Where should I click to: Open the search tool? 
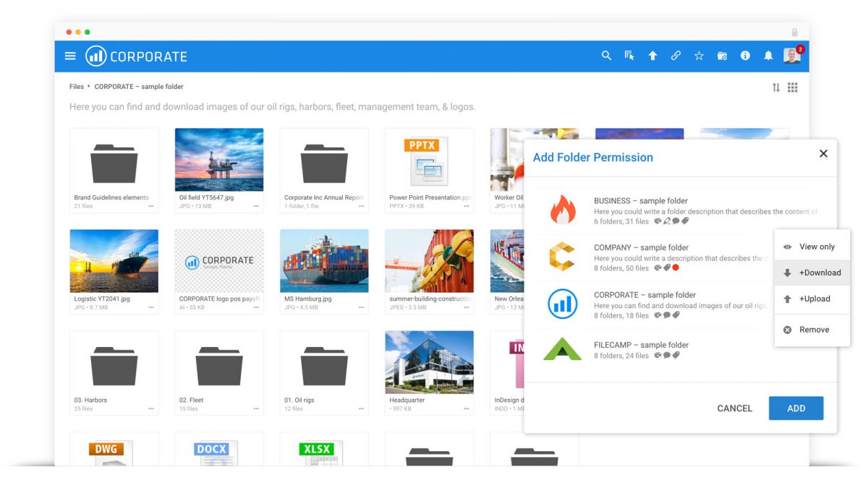[606, 55]
